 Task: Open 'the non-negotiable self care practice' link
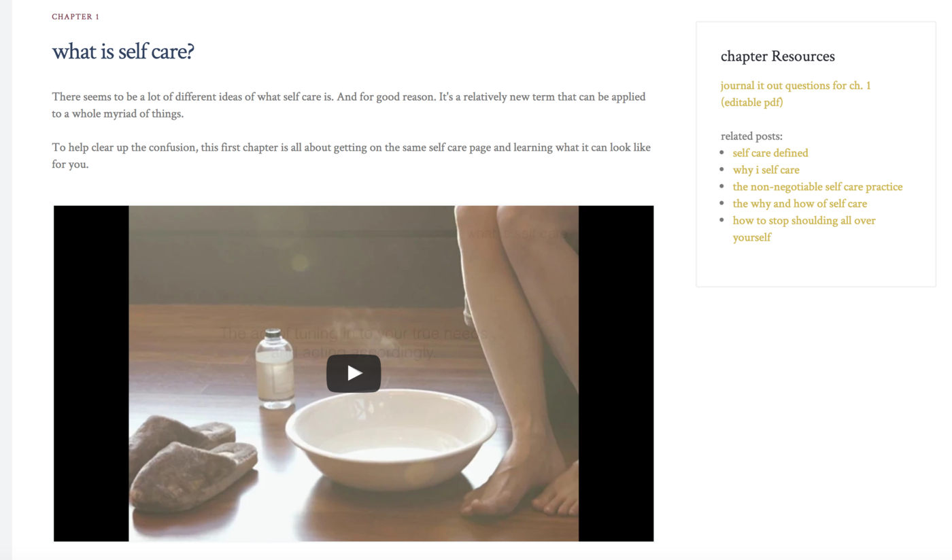(x=817, y=187)
